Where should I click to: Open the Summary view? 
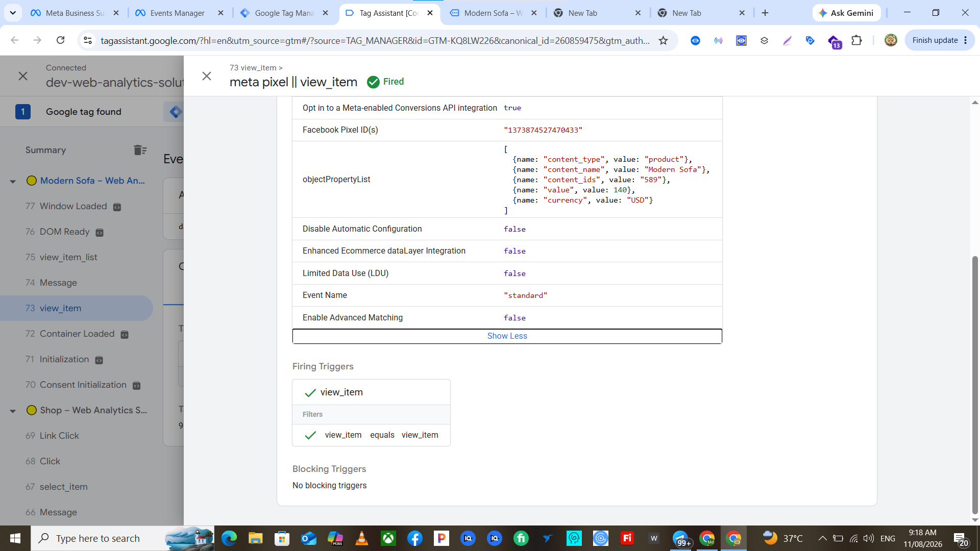point(45,150)
